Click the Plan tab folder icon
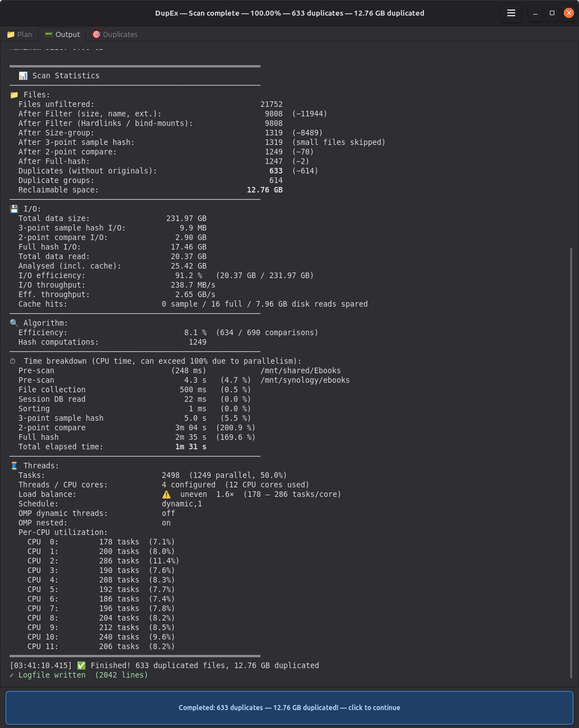Image resolution: width=579 pixels, height=728 pixels. [x=11, y=34]
